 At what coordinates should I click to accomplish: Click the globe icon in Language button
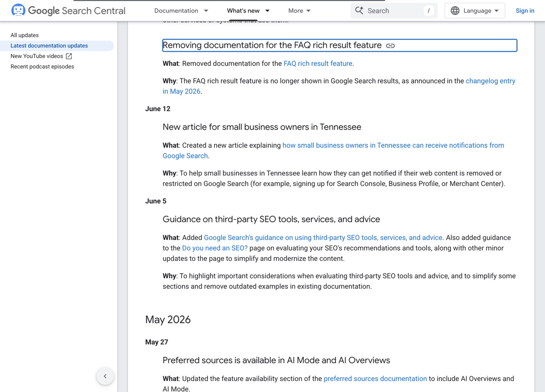455,10
